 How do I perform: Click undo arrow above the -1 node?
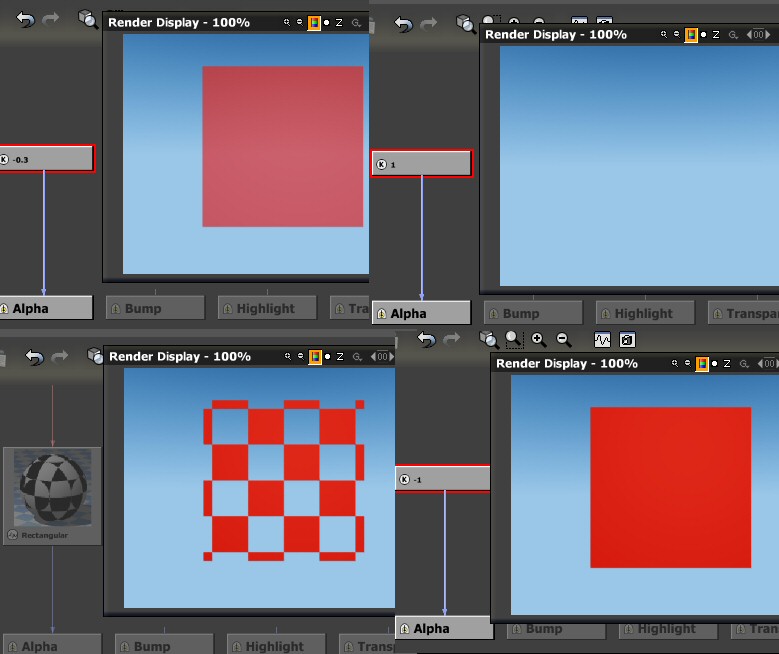point(427,340)
